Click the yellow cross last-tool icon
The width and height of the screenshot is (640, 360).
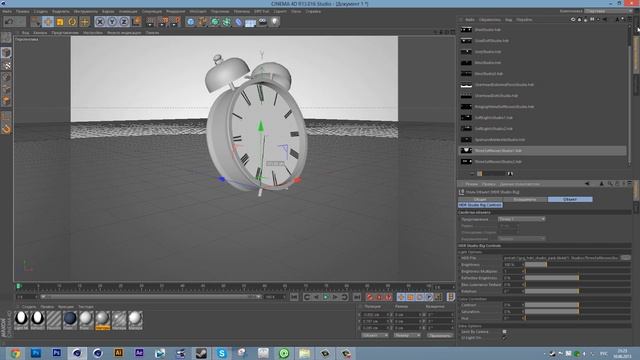(x=84, y=22)
